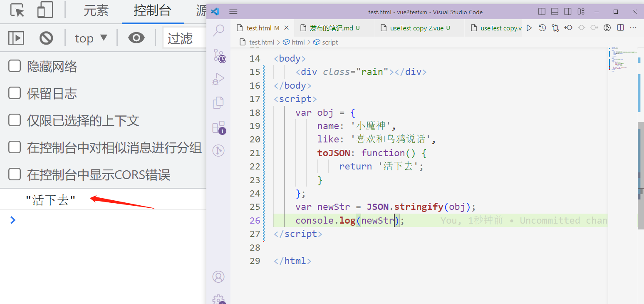Open changes with the compare icon
644x304 pixels.
(x=555, y=28)
